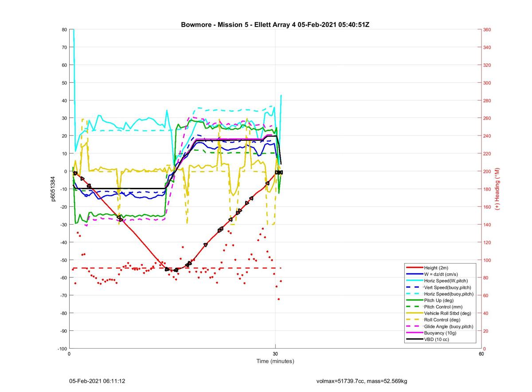The height and width of the screenshot is (392, 532).
Task: Click left axis tick label '-10'
Action: (63, 189)
